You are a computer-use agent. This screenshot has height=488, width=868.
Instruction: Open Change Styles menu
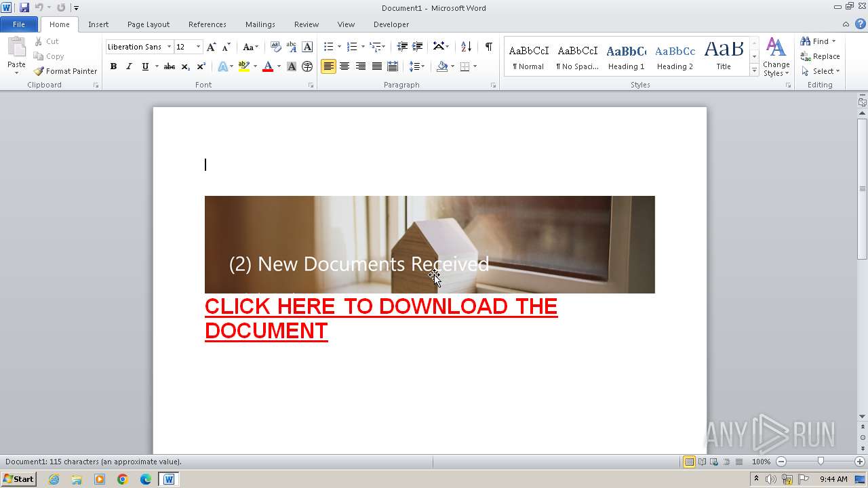(x=776, y=57)
